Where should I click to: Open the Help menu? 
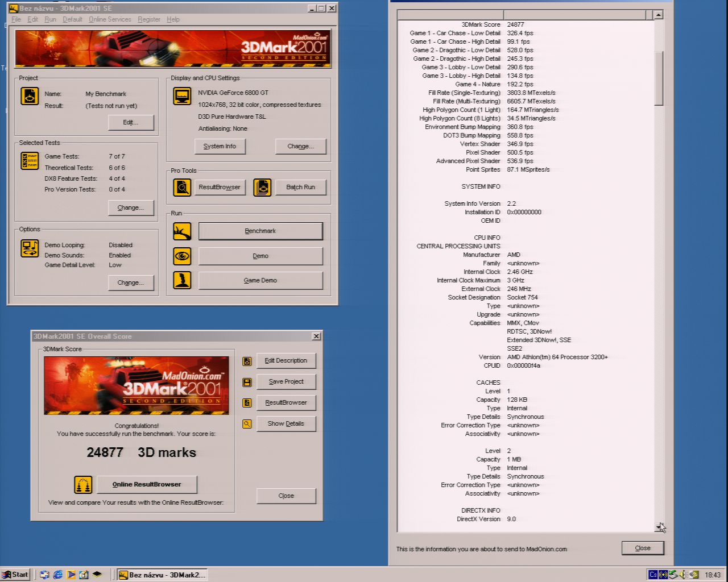173,19
